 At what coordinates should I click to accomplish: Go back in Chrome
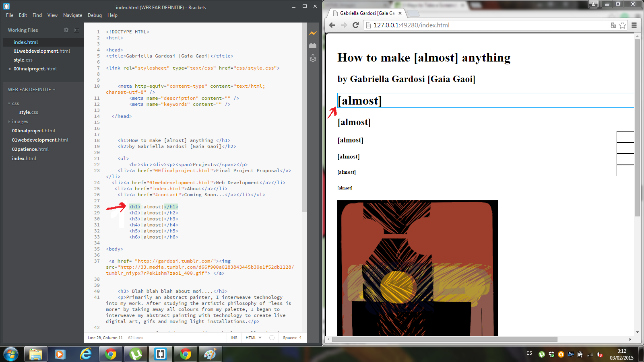coord(332,25)
